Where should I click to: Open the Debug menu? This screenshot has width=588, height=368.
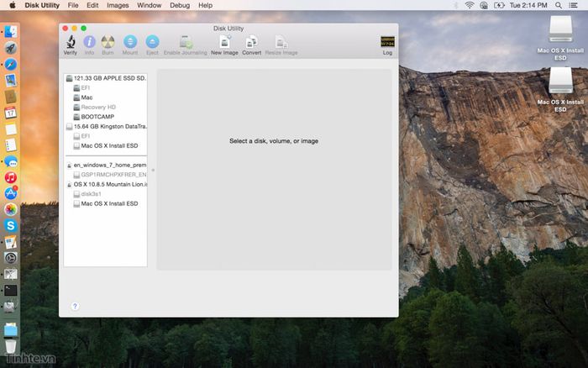coord(180,5)
